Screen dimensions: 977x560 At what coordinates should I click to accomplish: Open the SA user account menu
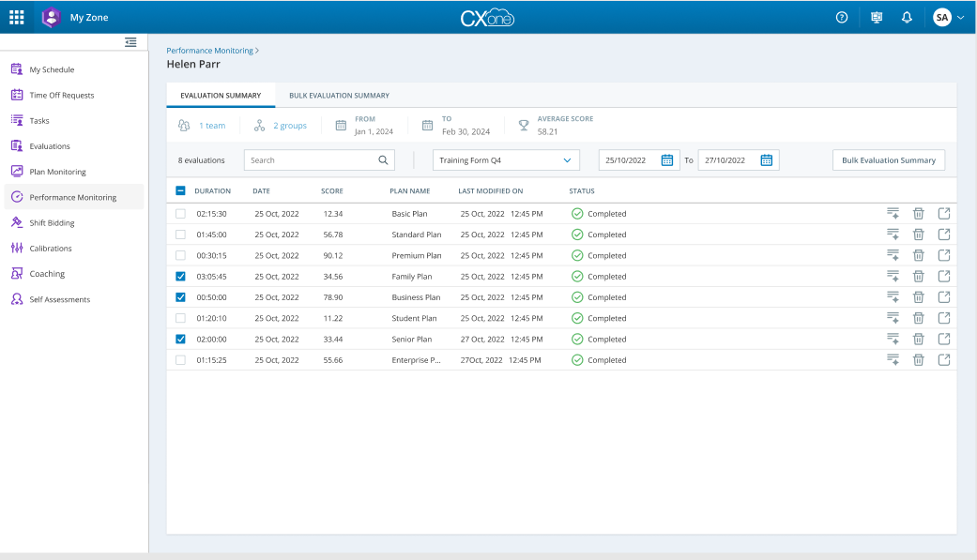tap(948, 17)
